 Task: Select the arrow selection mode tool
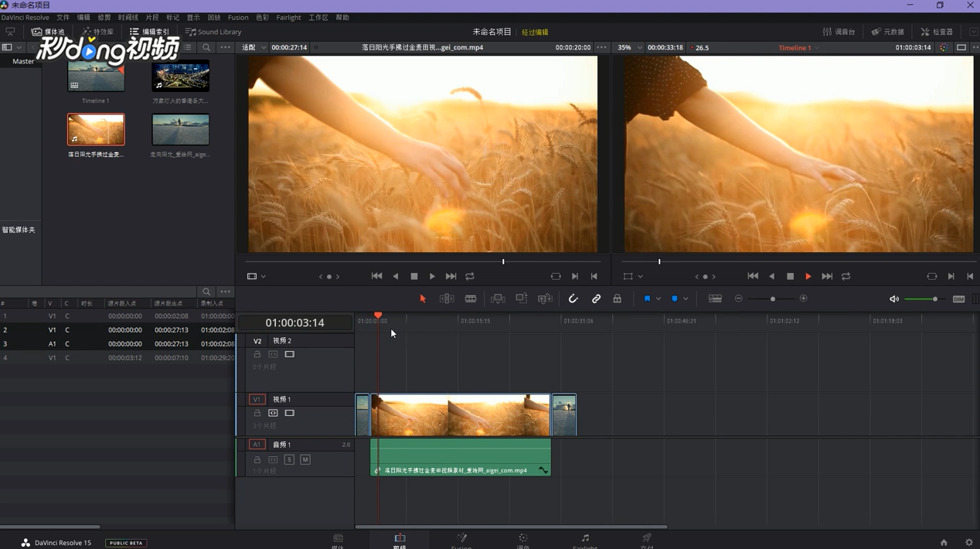click(x=423, y=299)
